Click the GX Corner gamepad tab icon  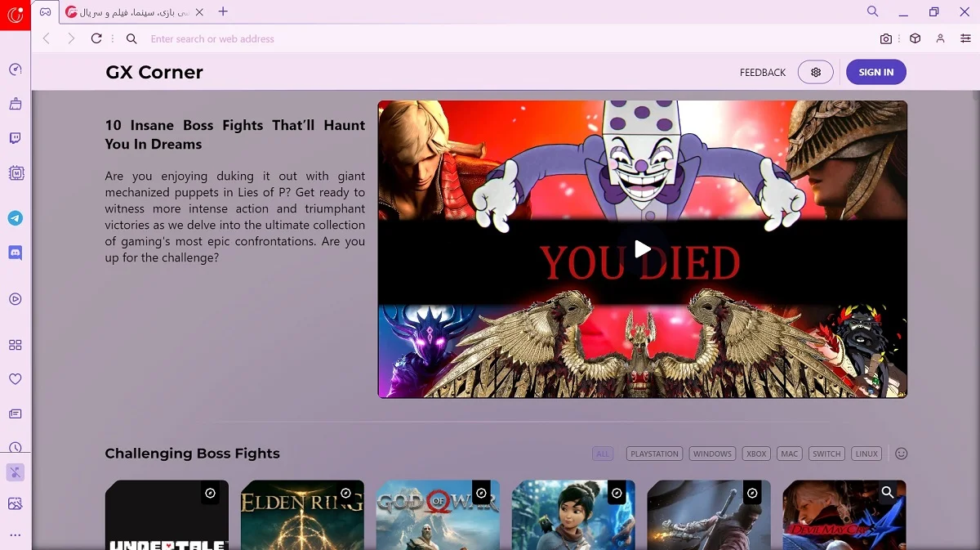pyautogui.click(x=46, y=11)
